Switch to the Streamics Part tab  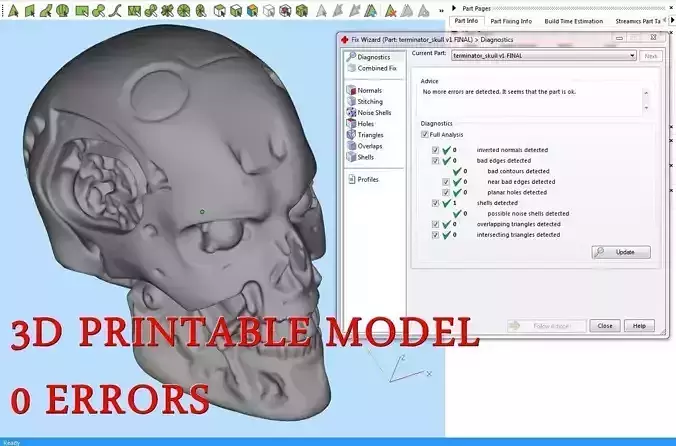pyautogui.click(x=638, y=21)
